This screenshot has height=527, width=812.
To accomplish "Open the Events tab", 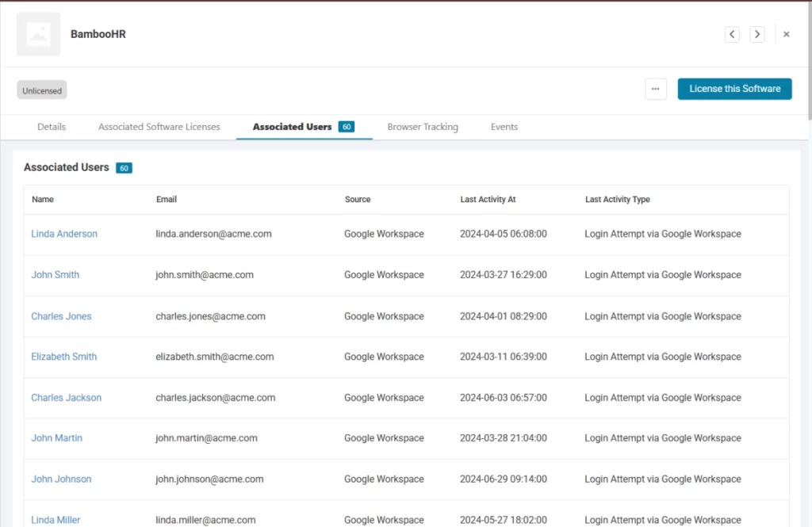I will click(504, 127).
